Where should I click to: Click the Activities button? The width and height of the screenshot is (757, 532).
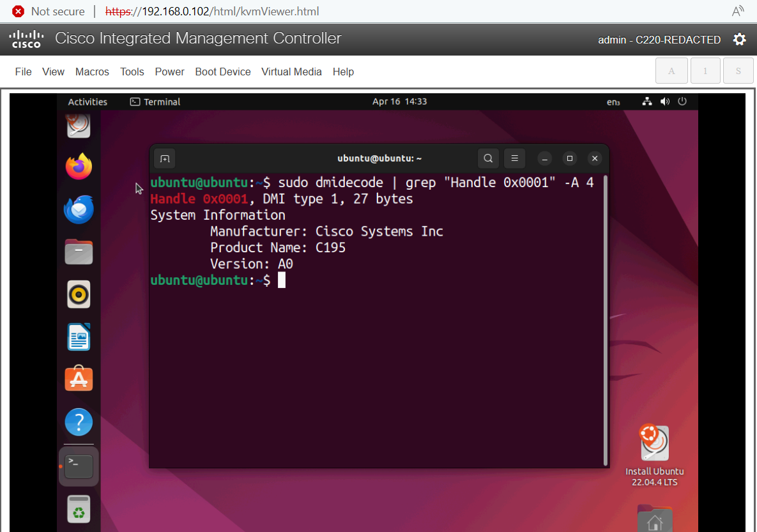click(x=88, y=102)
